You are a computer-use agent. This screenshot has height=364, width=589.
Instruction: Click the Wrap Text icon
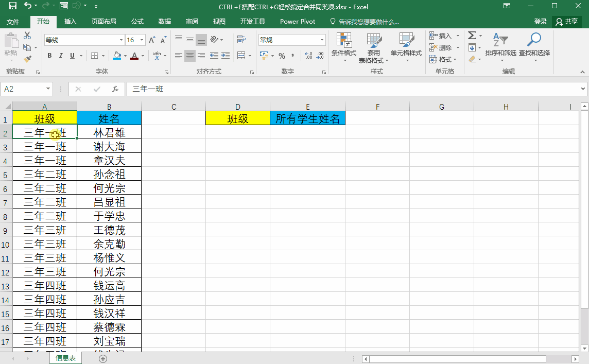click(x=241, y=40)
